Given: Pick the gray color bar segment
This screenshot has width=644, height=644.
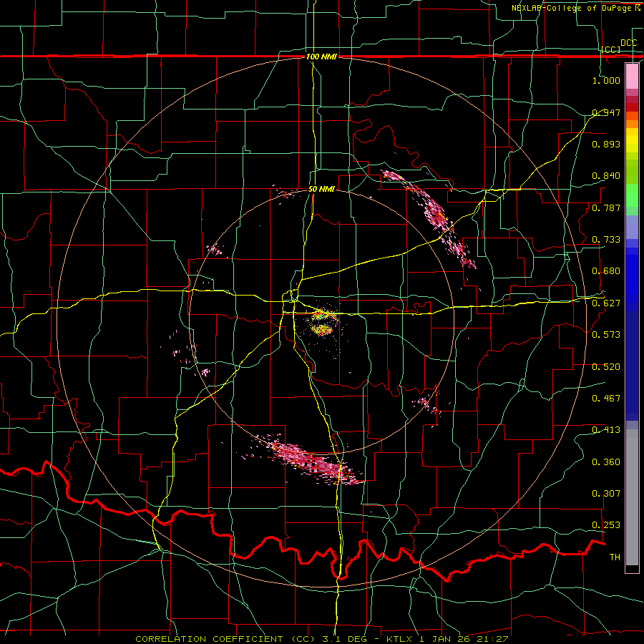Looking at the screenshot, I should pos(632,497).
